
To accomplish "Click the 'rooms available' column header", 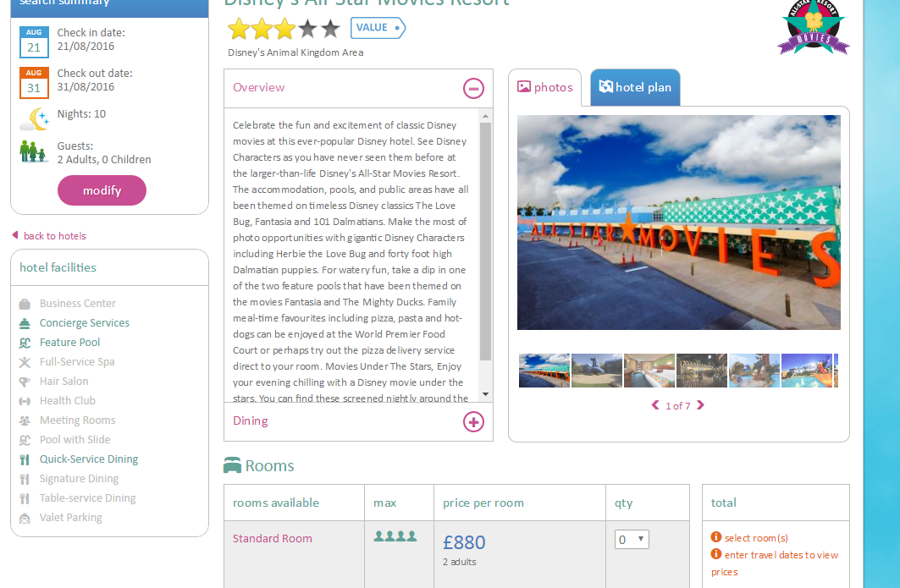I will point(276,503).
